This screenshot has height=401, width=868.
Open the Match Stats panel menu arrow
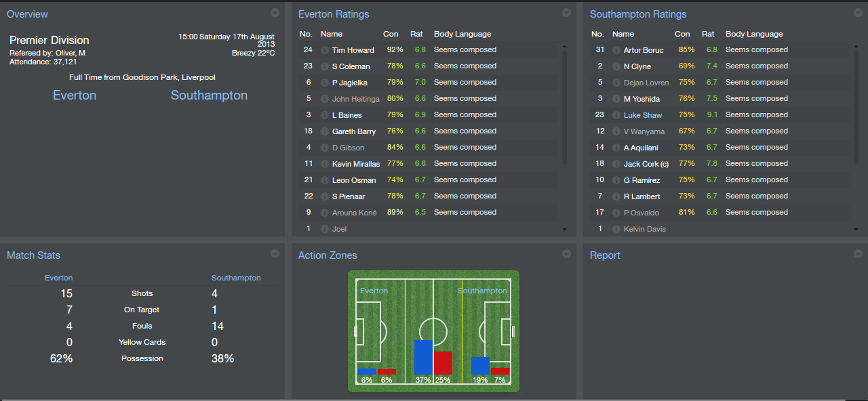pyautogui.click(x=275, y=254)
